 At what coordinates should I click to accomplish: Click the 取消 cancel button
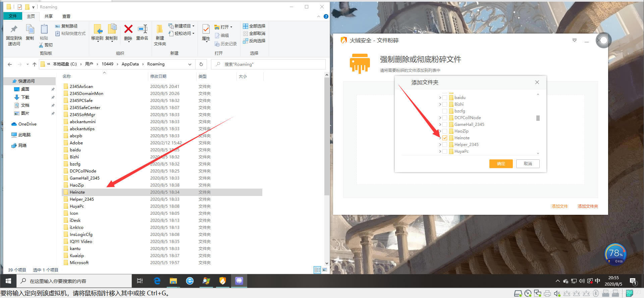click(x=528, y=164)
